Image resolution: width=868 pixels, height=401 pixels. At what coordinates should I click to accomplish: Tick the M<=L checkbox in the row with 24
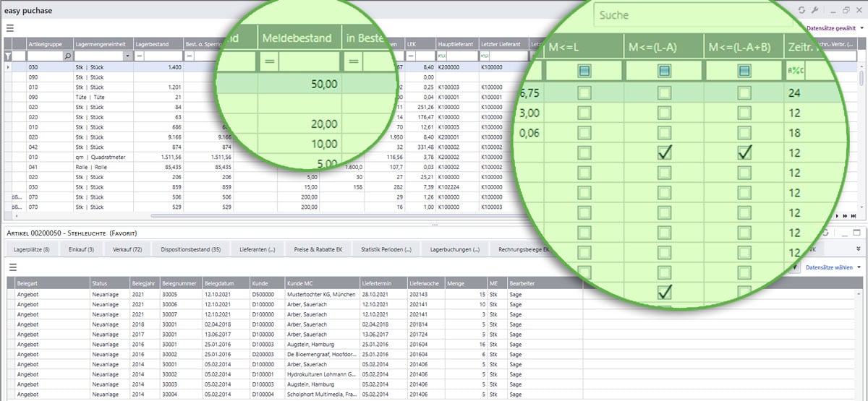click(x=584, y=92)
